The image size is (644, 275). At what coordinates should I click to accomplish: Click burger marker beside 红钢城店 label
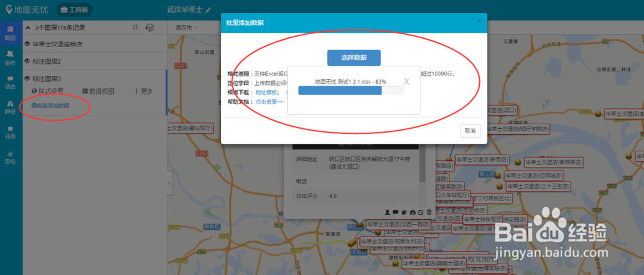tap(498, 176)
